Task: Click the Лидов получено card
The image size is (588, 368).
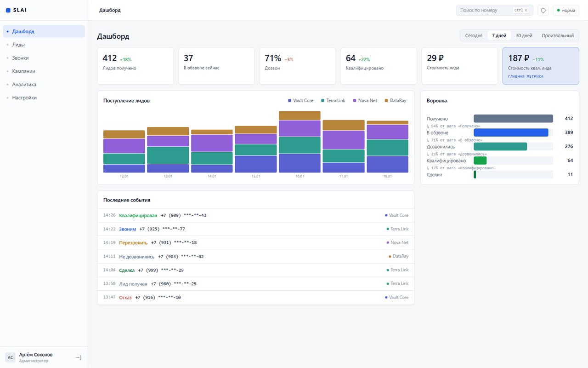Action: pyautogui.click(x=135, y=66)
